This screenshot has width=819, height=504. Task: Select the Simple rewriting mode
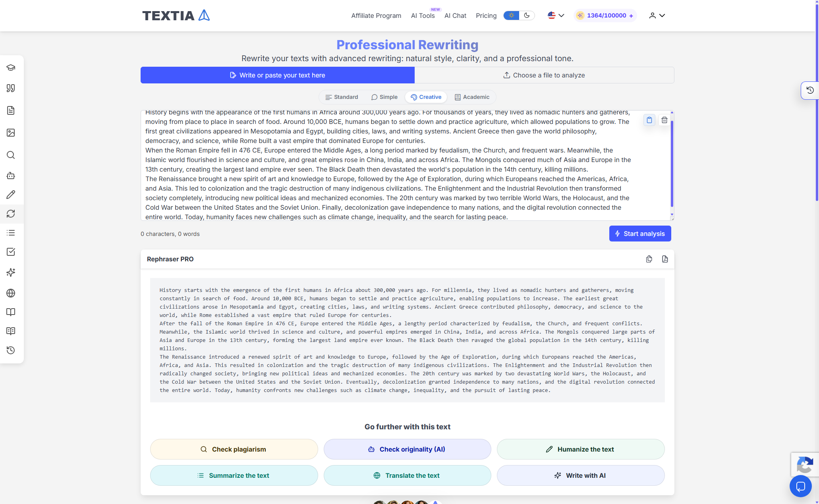click(384, 97)
